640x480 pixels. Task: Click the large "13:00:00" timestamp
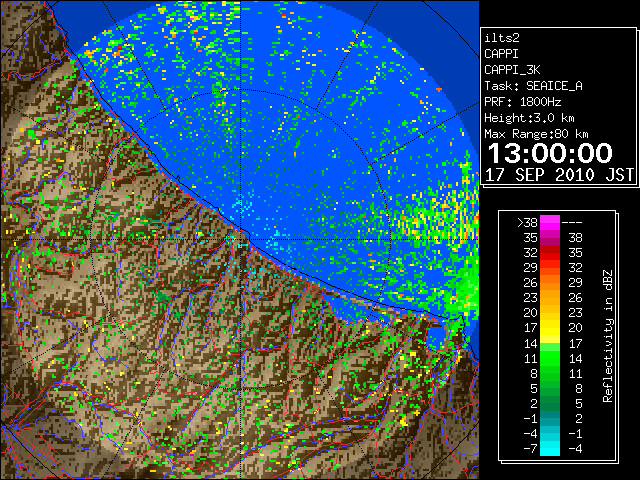coord(550,153)
